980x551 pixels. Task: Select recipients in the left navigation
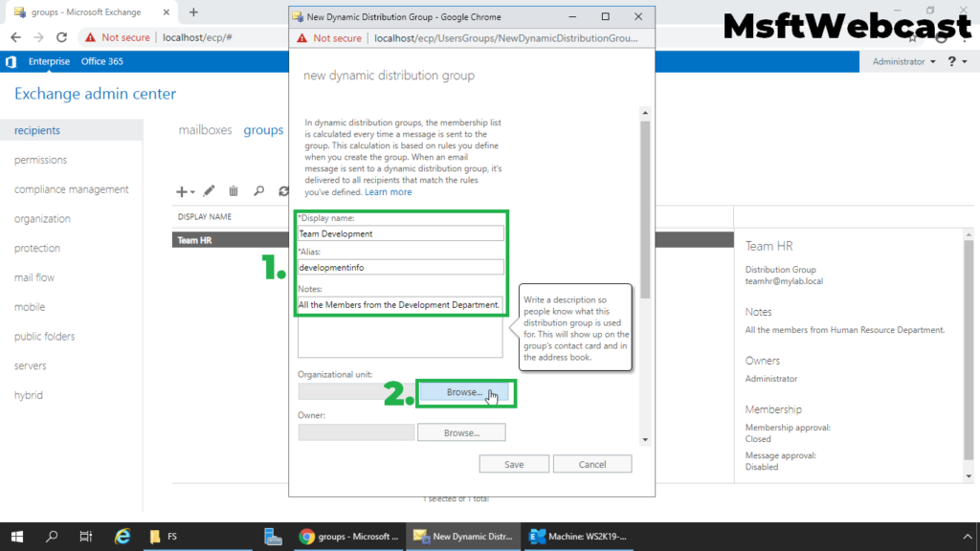[71, 130]
